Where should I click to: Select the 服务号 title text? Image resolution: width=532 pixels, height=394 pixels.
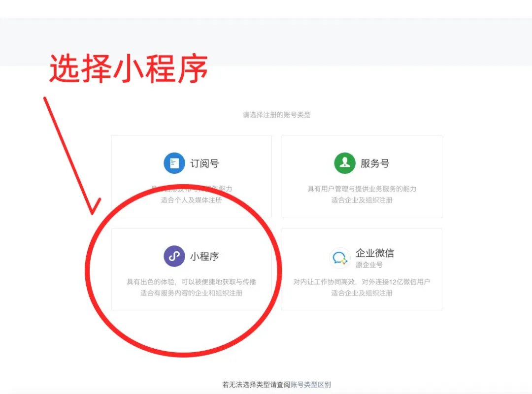[375, 164]
